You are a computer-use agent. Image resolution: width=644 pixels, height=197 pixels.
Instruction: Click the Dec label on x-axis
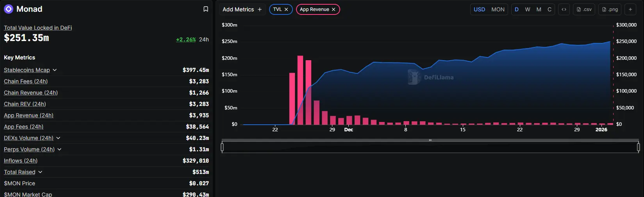[348, 130]
